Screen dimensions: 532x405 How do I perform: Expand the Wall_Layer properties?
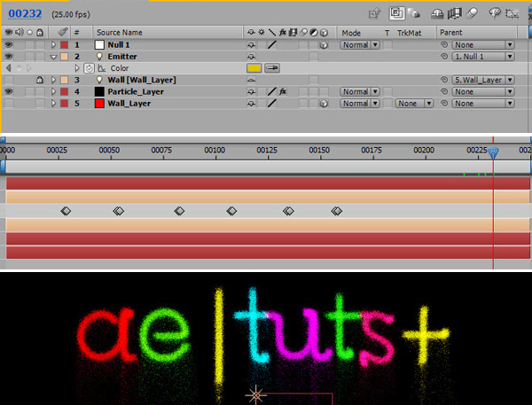coord(53,104)
